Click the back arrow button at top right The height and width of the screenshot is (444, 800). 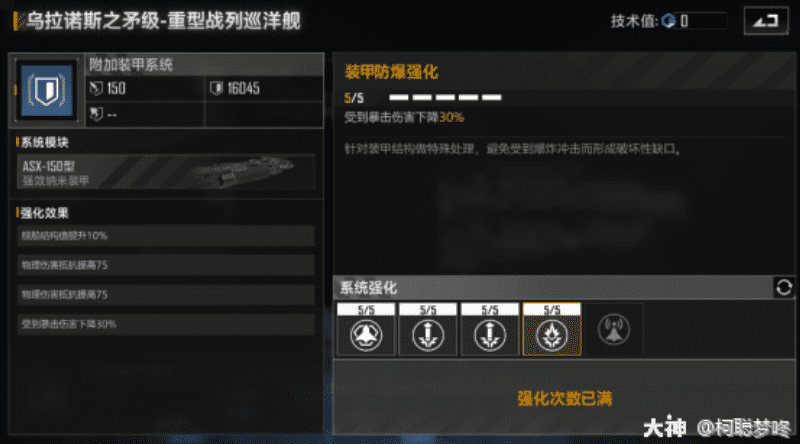coord(765,21)
